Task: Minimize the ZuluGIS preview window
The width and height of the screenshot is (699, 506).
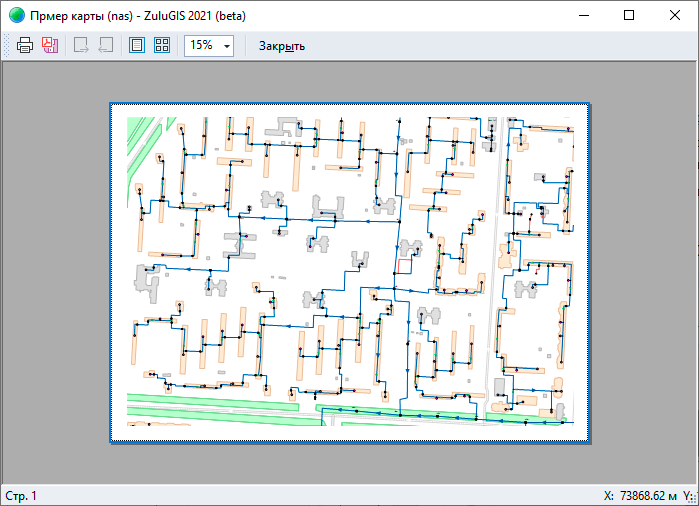Action: [584, 16]
